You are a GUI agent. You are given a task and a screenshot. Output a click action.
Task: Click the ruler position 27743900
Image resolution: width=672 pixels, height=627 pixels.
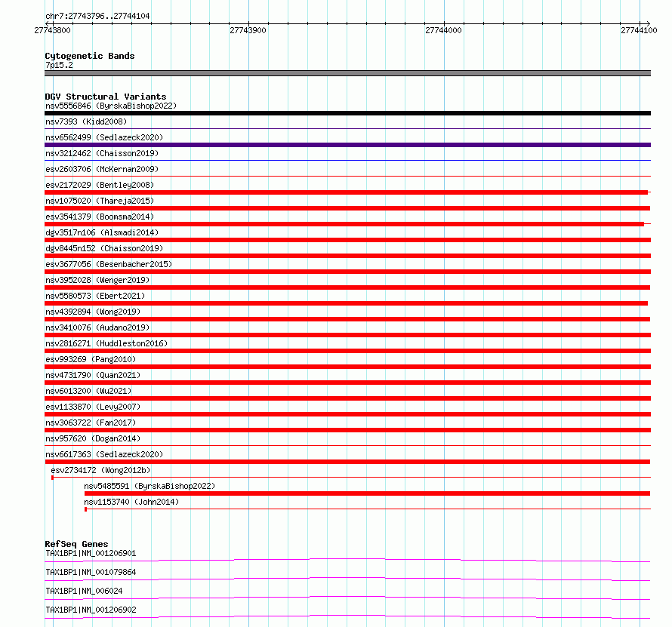248,30
